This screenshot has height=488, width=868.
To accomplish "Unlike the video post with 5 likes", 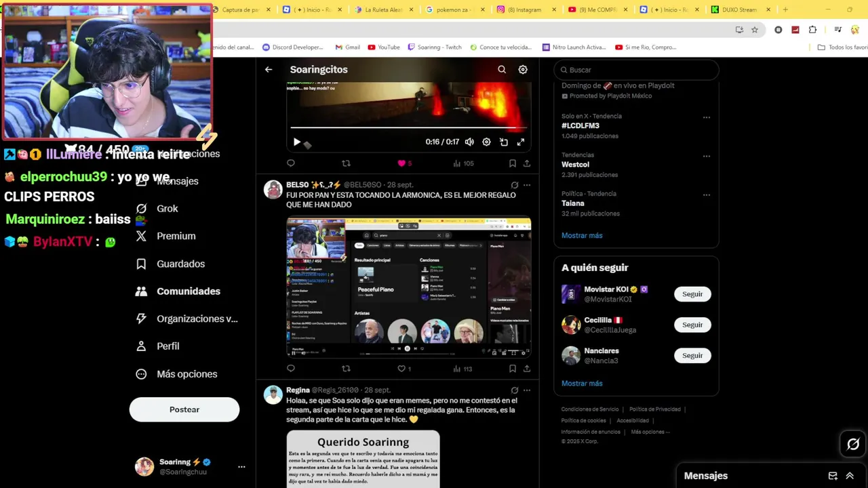I will pyautogui.click(x=401, y=163).
